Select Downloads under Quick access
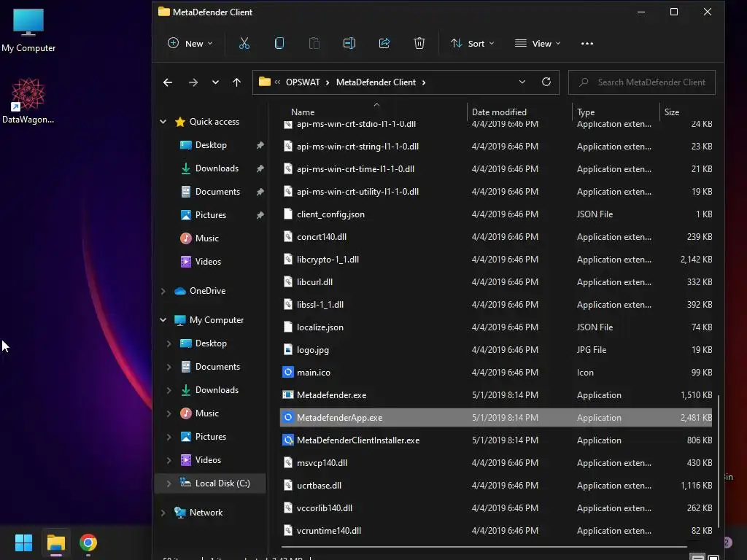747x560 pixels. pos(217,168)
